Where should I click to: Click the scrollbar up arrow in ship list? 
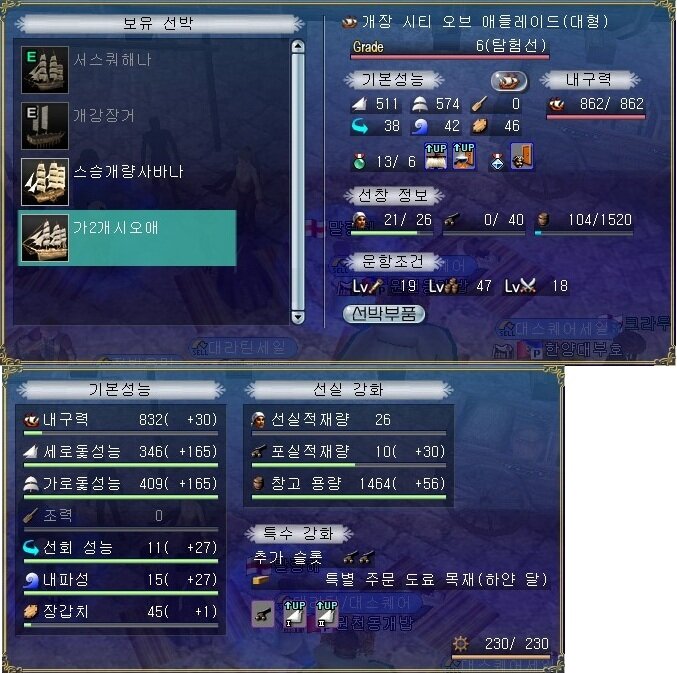(x=298, y=47)
